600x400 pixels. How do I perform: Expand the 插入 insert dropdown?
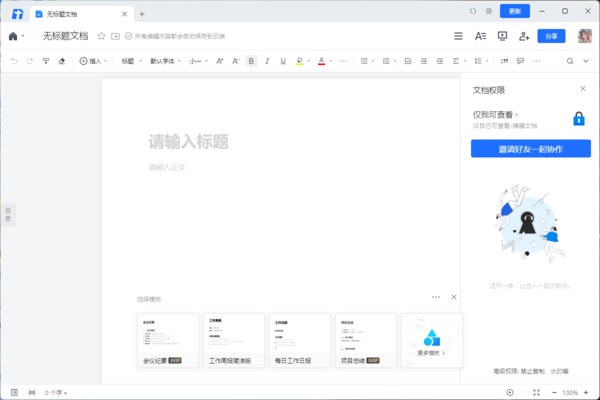pyautogui.click(x=92, y=61)
